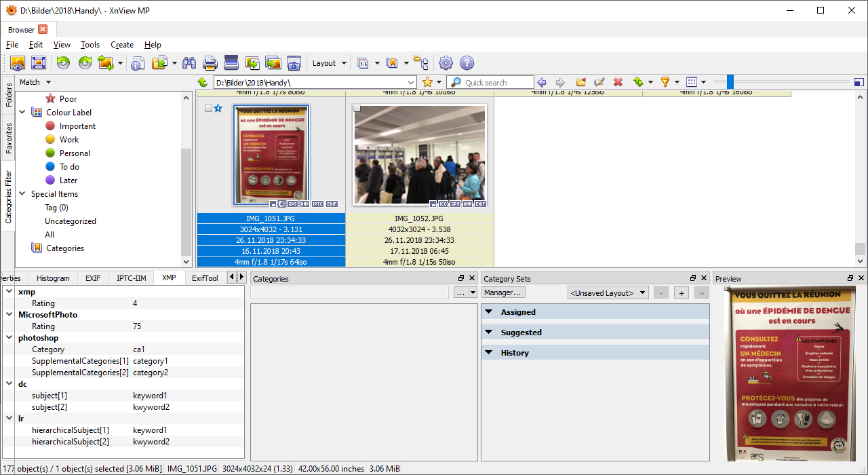Click the Fullscreen view icon

point(38,63)
